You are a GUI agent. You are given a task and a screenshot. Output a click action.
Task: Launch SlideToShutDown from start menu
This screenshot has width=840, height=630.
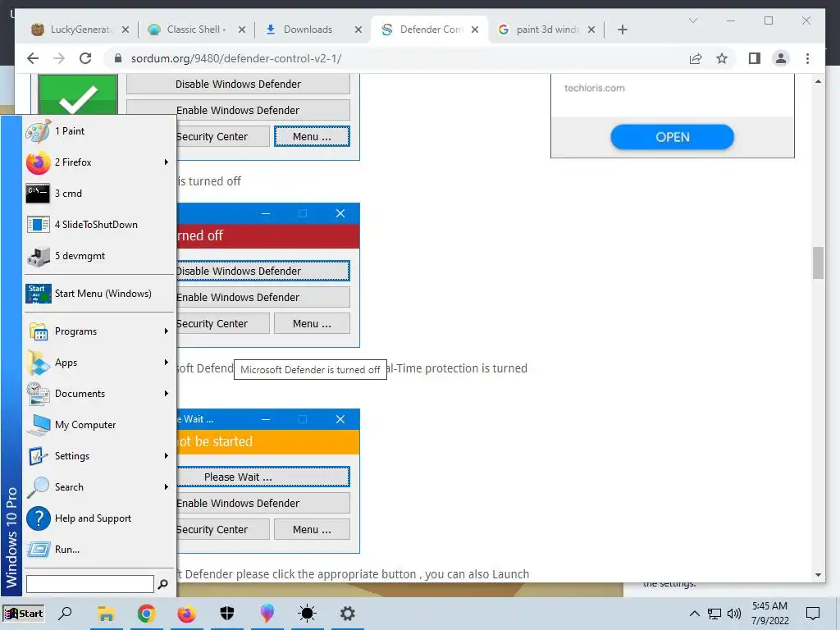pyautogui.click(x=99, y=225)
